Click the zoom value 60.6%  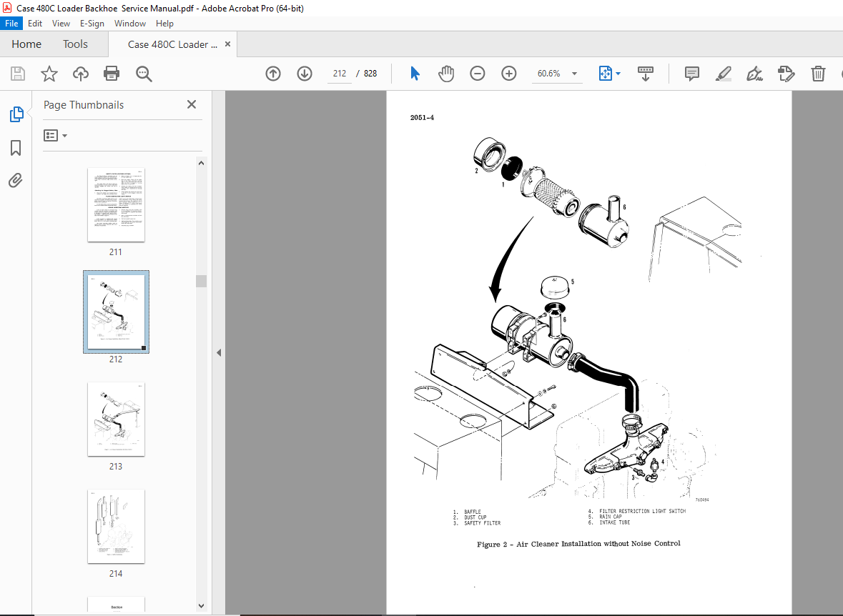pyautogui.click(x=548, y=74)
